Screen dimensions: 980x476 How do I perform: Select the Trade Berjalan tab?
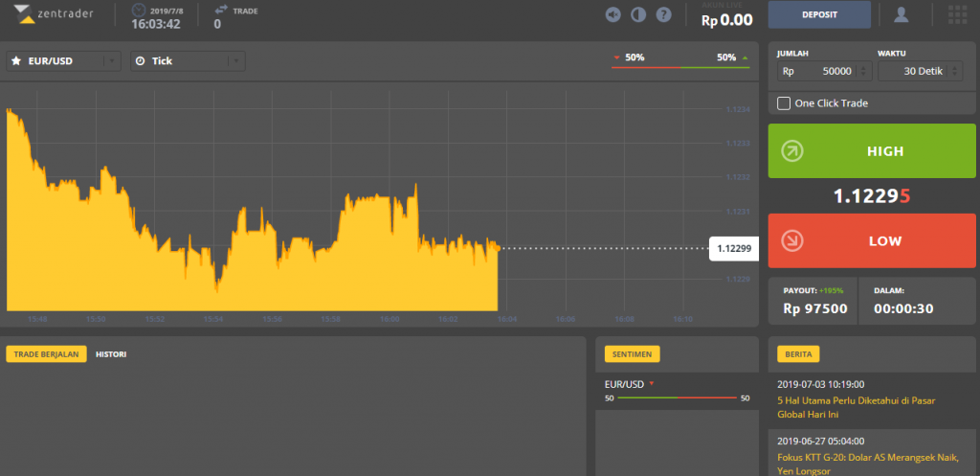pos(46,354)
